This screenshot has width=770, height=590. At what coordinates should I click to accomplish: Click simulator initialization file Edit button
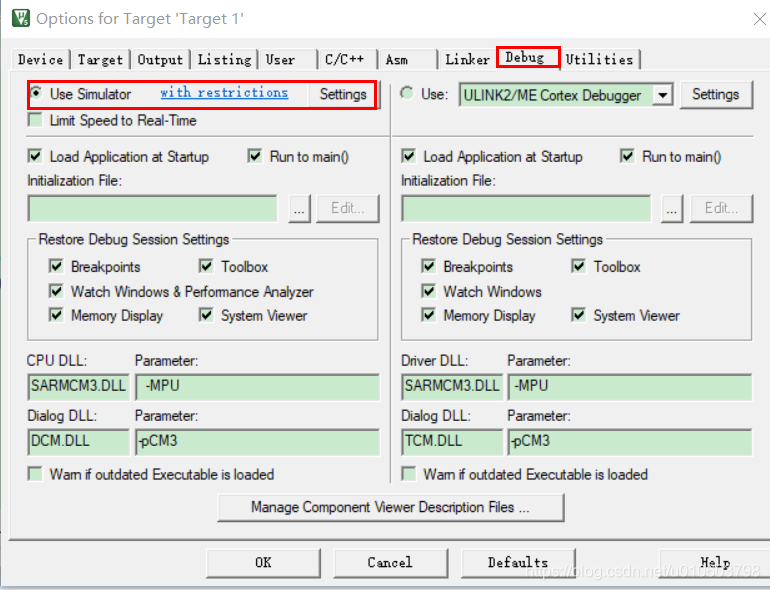[x=348, y=209]
